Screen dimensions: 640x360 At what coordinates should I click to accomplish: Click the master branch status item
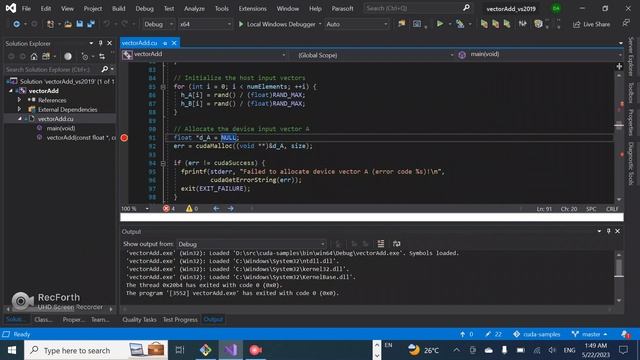[x=589, y=334]
